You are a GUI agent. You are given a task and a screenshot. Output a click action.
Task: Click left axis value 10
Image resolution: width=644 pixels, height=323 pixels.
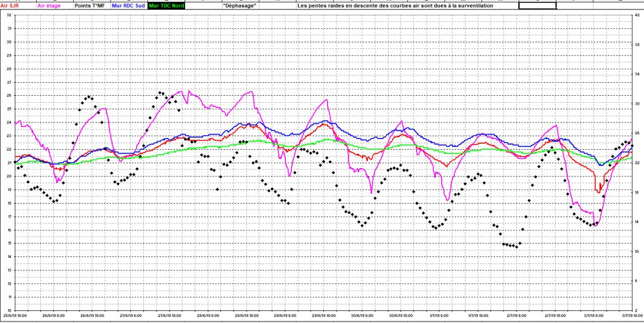tap(9, 310)
